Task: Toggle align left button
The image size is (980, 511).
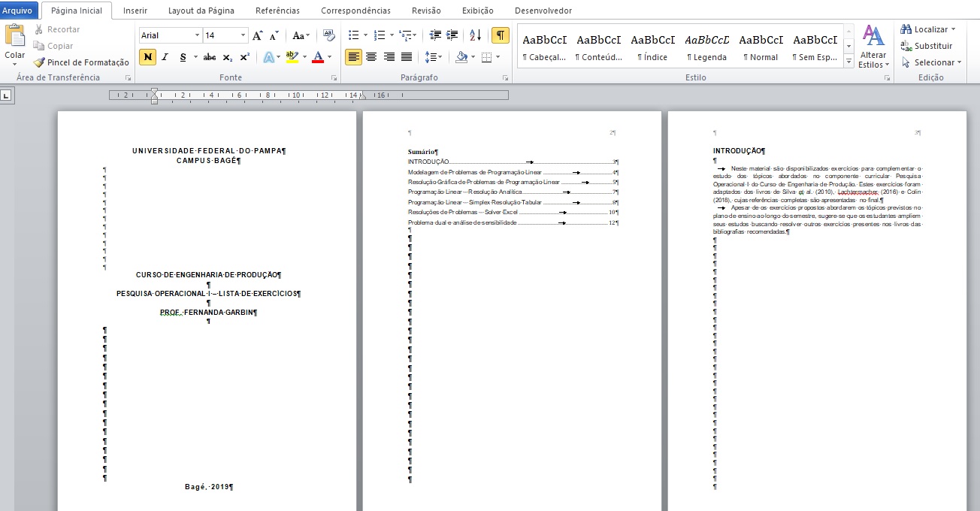Action: click(353, 57)
